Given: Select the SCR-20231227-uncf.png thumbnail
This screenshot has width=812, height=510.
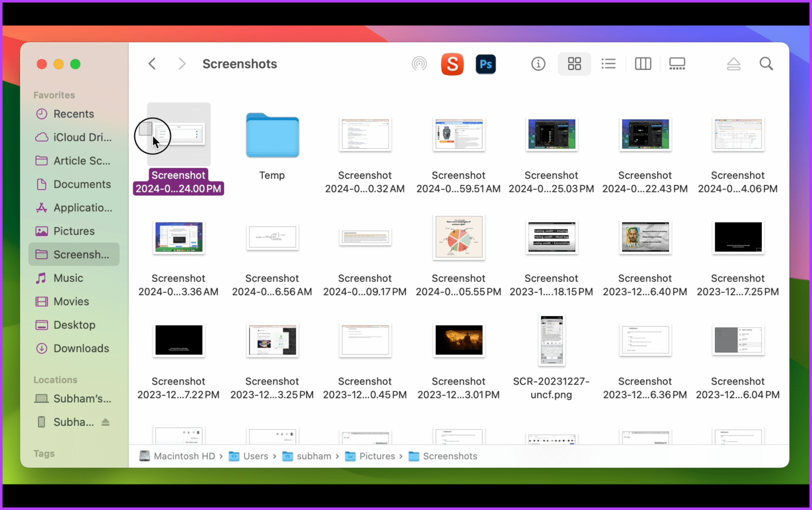Looking at the screenshot, I should (x=551, y=340).
